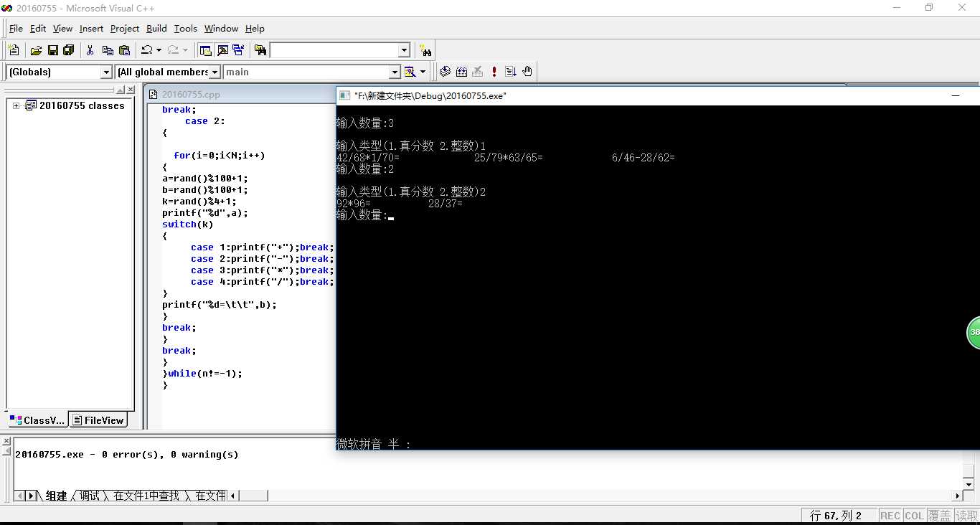The width and height of the screenshot is (980, 525).
Task: Click the Copy icon in toolbar
Action: pos(108,50)
